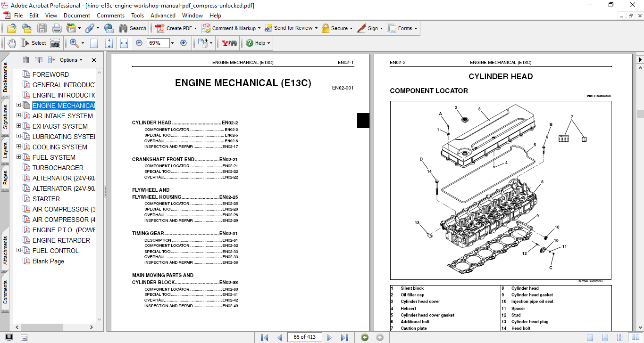Click the Yahoo search toolbar icon
644x343 pixels.
click(x=229, y=43)
